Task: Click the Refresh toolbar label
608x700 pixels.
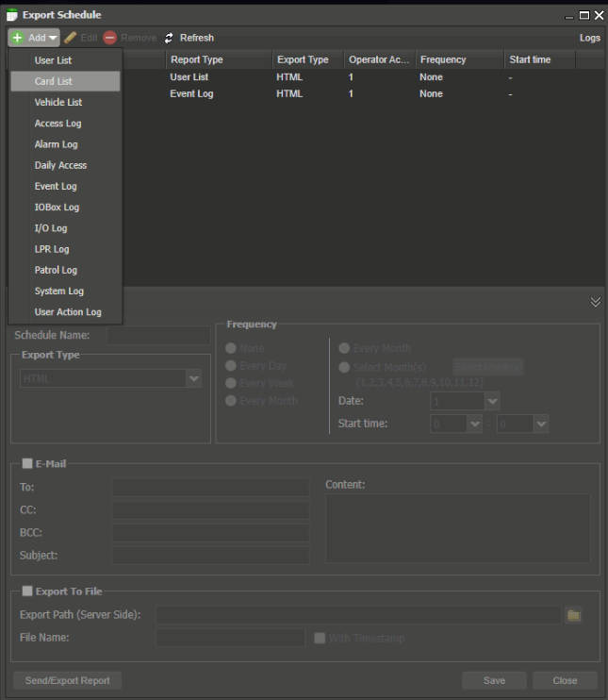Action: tap(197, 38)
